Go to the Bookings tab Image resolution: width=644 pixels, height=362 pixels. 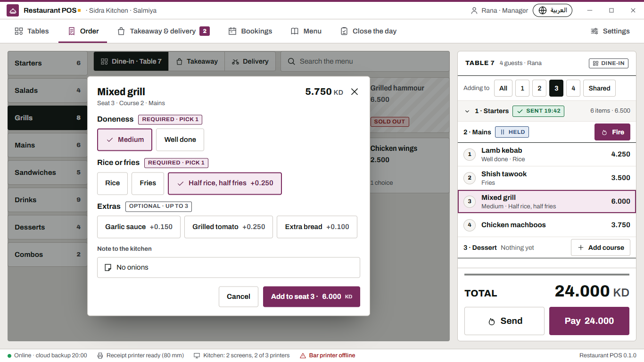(x=250, y=31)
